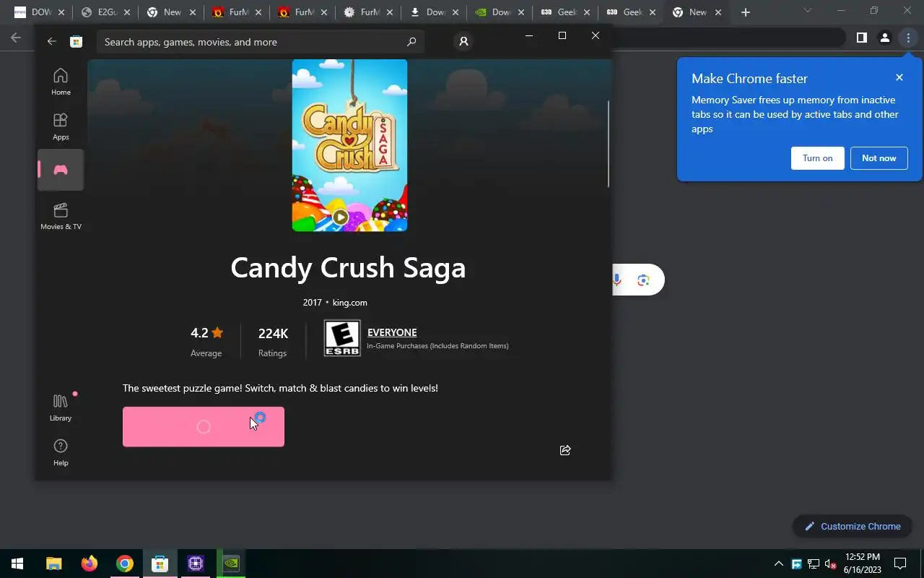The image size is (924, 578).
Task: Click muted volume tray icon
Action: coord(831,564)
